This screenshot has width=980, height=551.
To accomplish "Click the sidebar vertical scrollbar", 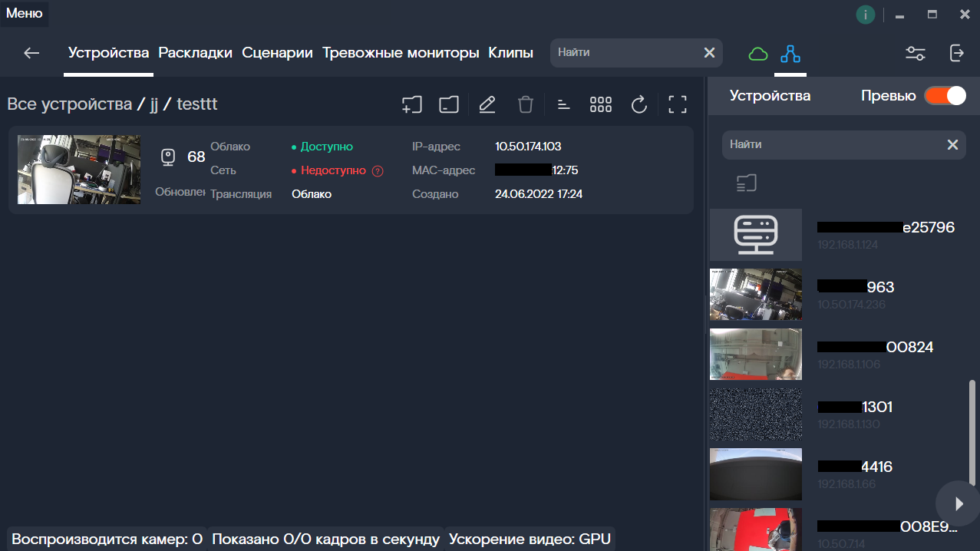I will click(x=972, y=431).
